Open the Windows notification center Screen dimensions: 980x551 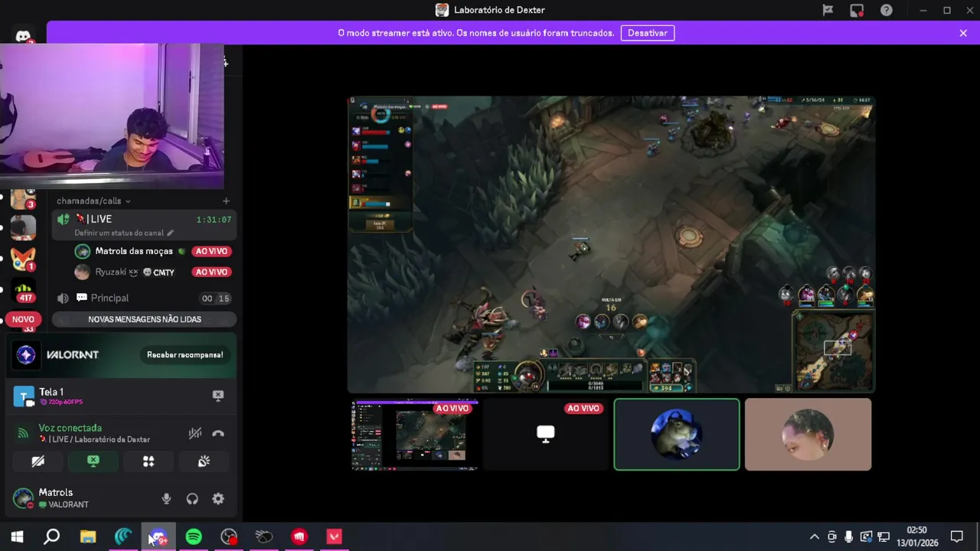(956, 536)
